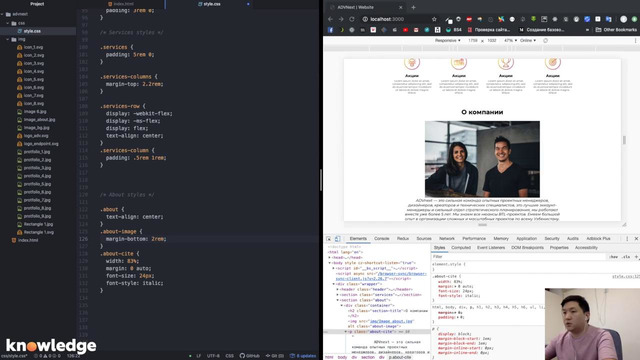Screen dimensions: 640x360
Task: Open the Responsive device dropdown
Action: coord(447,40)
